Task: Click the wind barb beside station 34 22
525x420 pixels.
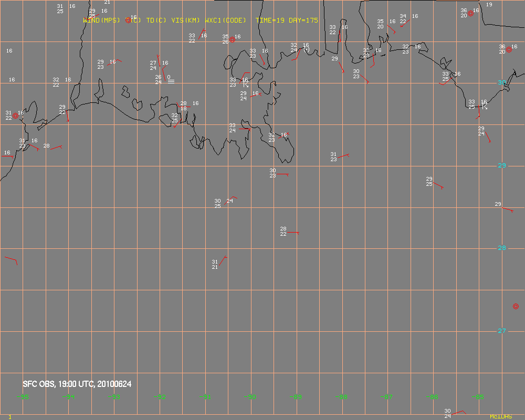Action: tap(405, 23)
